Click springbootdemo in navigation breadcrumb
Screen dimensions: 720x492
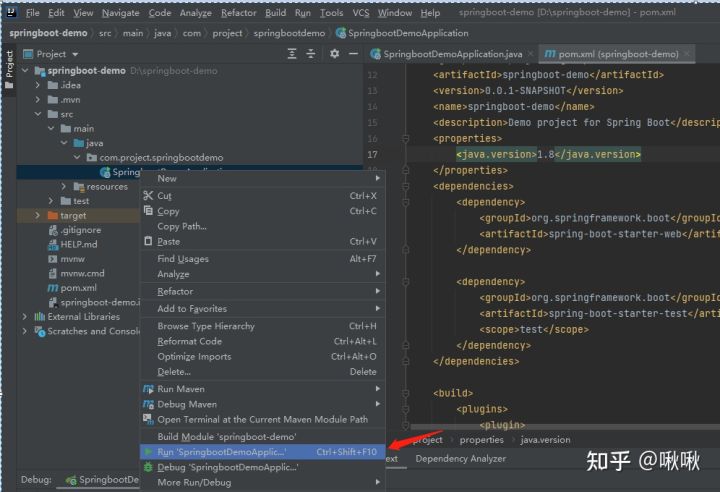tap(289, 33)
